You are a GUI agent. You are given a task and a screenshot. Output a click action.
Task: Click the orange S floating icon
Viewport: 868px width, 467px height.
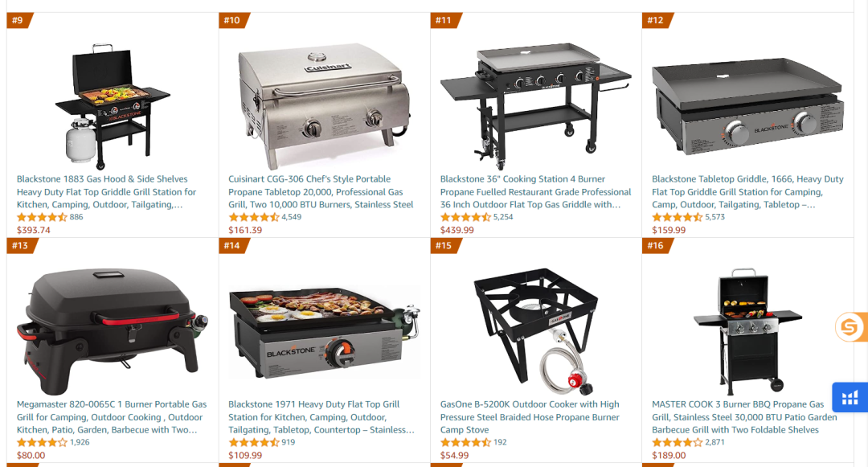point(850,327)
